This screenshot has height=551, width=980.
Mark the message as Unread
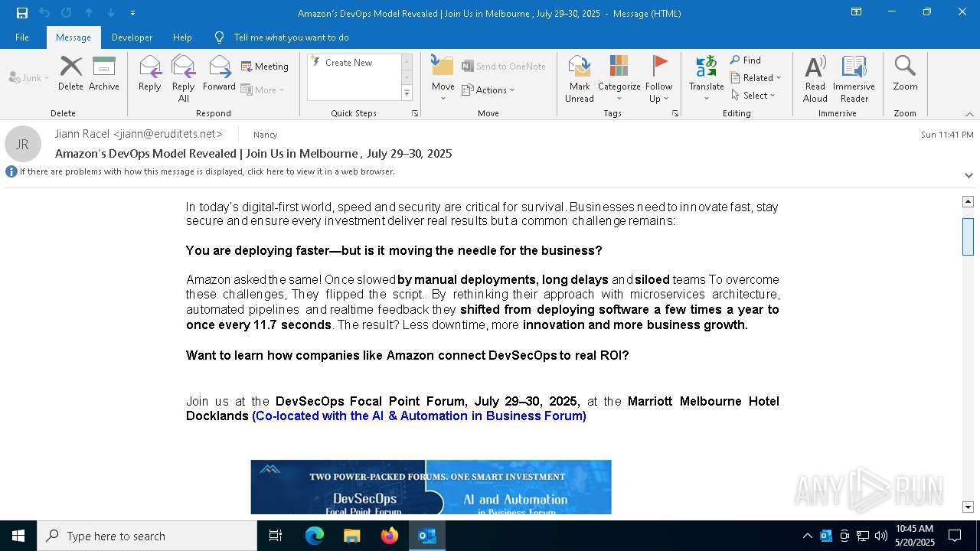[x=580, y=78]
